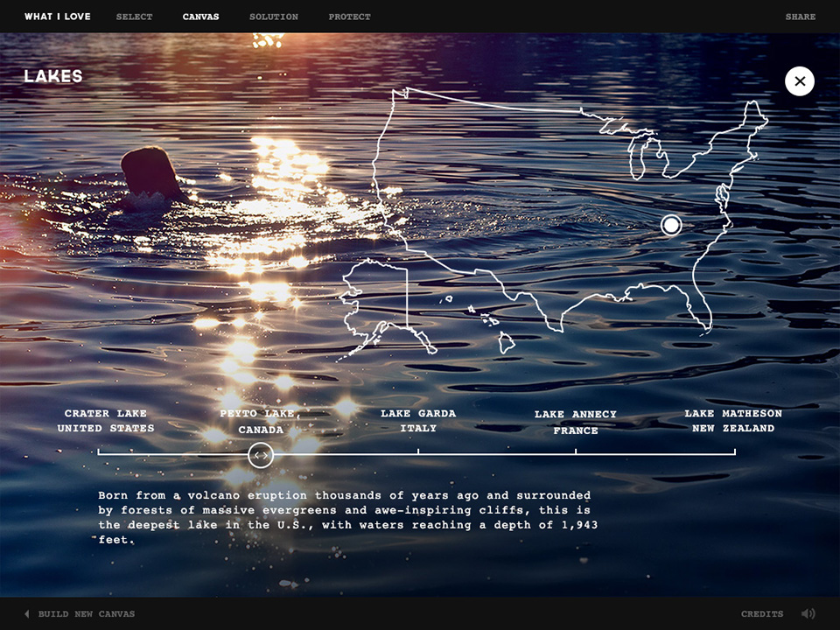Close the Lakes overlay with the X button

tap(799, 81)
